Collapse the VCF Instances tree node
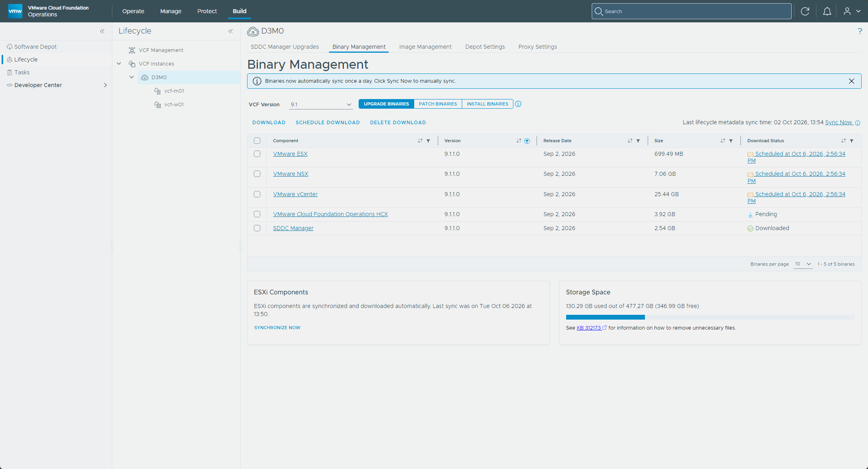 pos(119,64)
